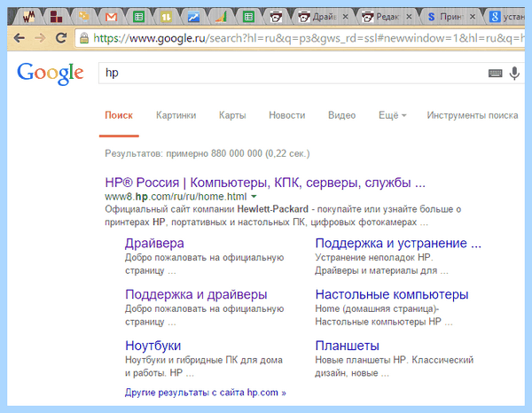Click the www8.hp.com/ru/ru/home.html URL text
This screenshot has height=413, width=532.
176,197
